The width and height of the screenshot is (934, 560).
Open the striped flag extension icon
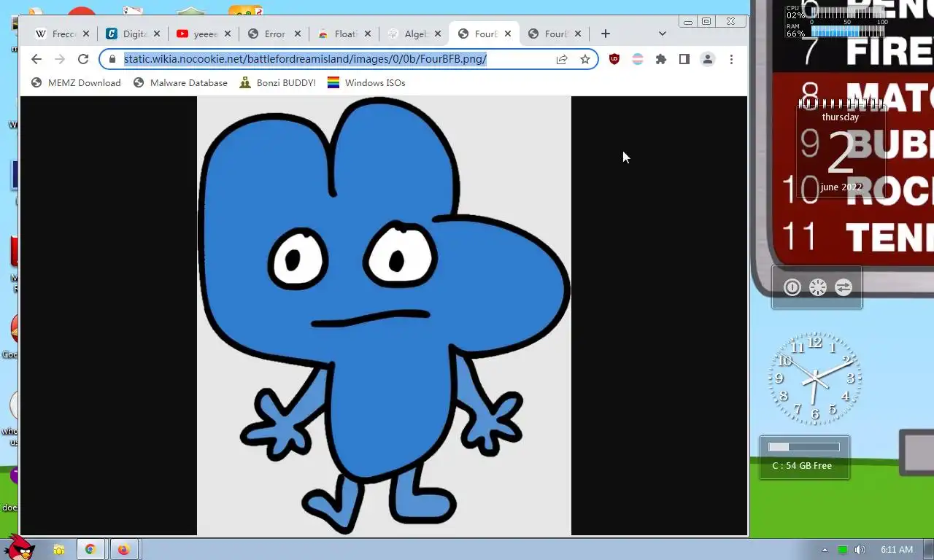click(638, 59)
